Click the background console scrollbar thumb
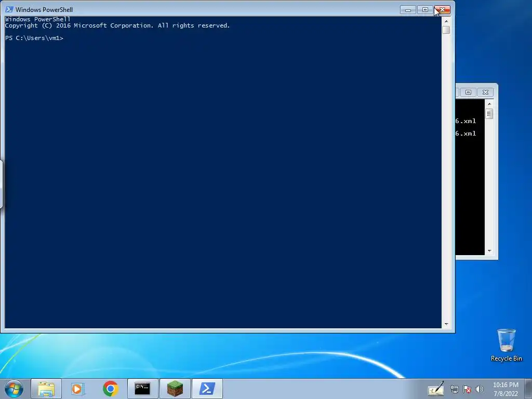This screenshot has width=532, height=399. (489, 114)
